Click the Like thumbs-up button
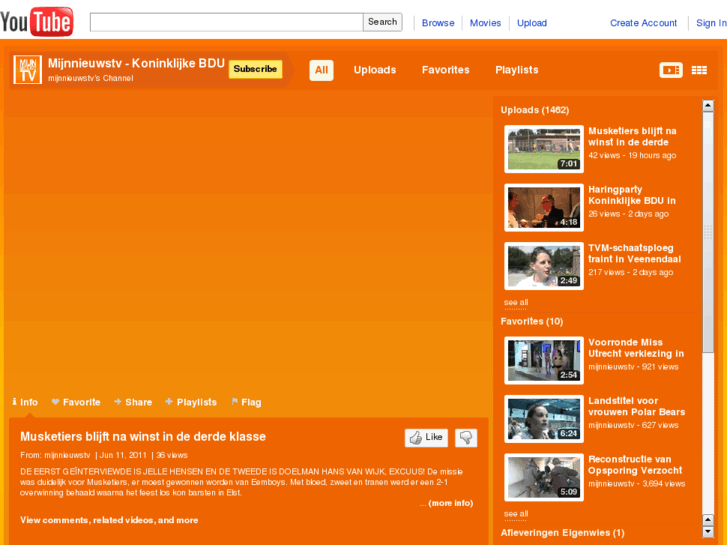Screen dimensions: 727x545 426,437
